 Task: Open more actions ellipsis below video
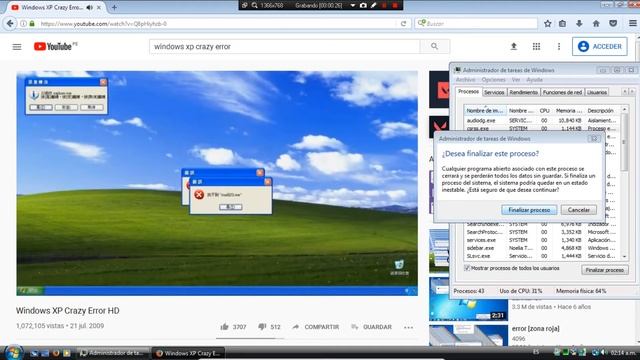(408, 327)
